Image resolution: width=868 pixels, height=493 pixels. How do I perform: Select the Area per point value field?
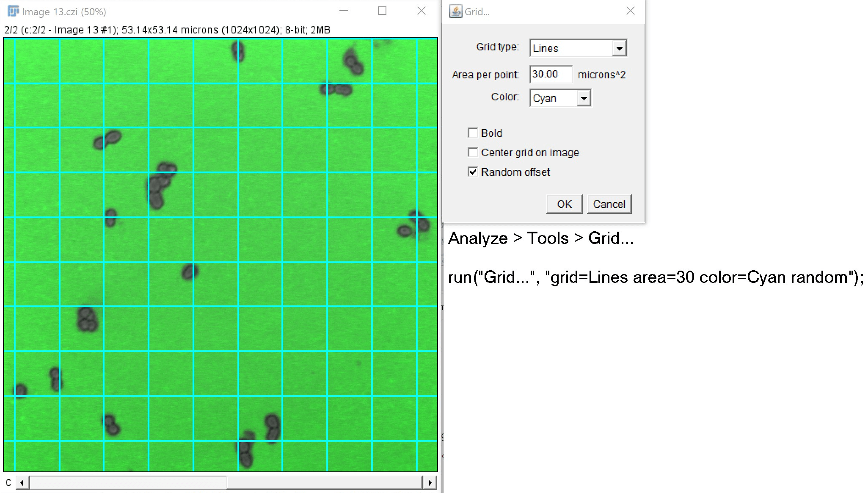[550, 74]
